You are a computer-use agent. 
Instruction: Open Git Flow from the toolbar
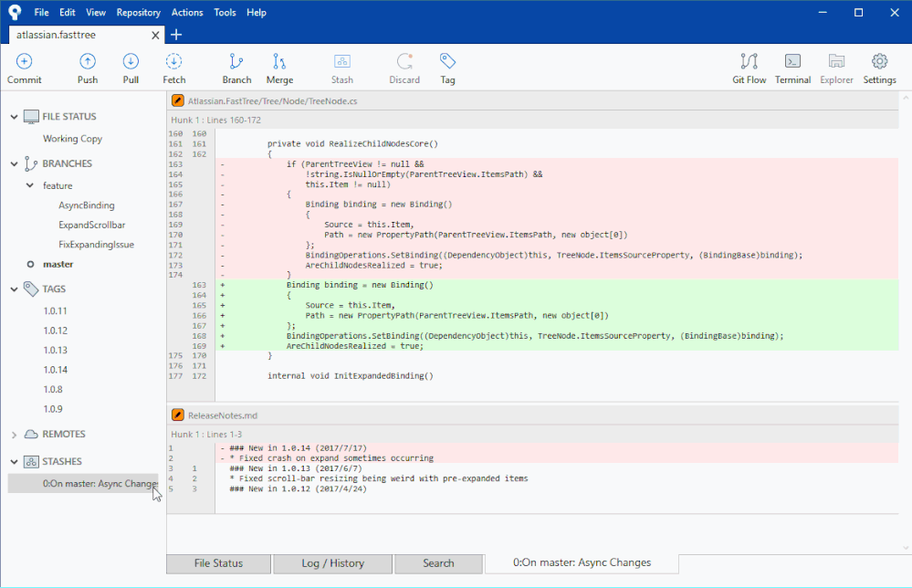[x=750, y=61]
